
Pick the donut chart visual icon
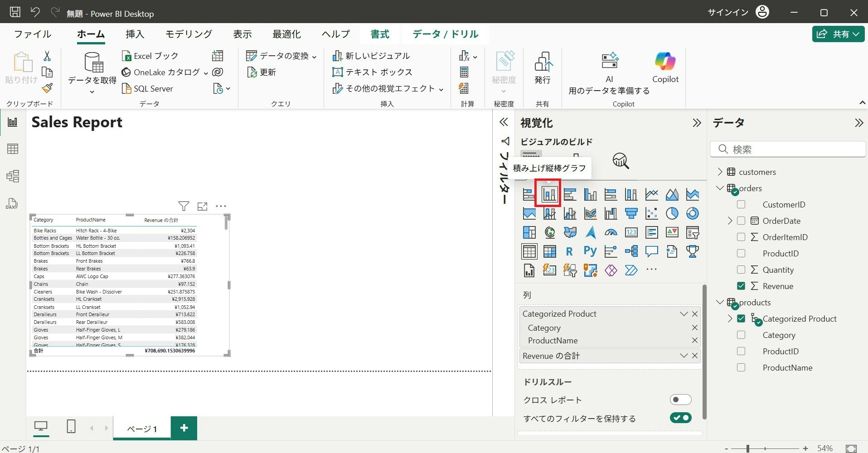pos(693,213)
